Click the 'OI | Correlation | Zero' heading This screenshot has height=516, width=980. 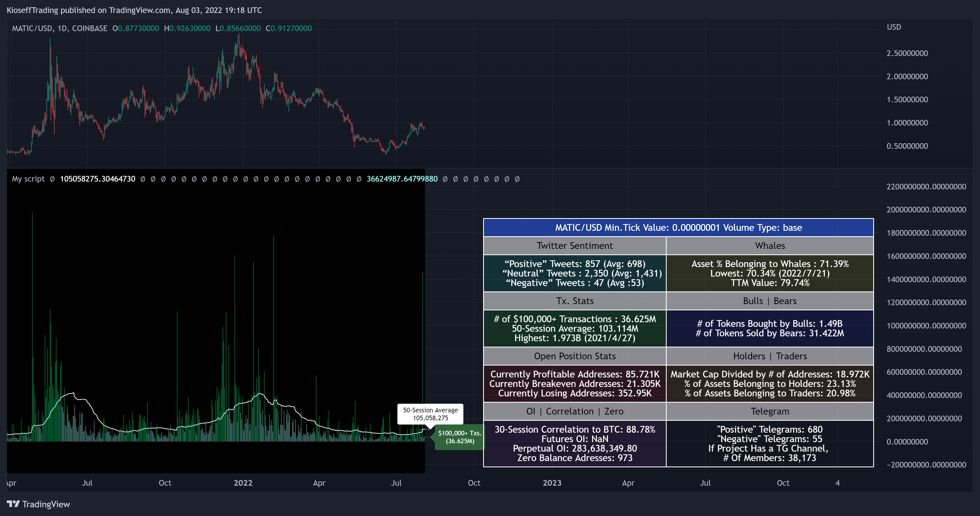[x=574, y=411]
